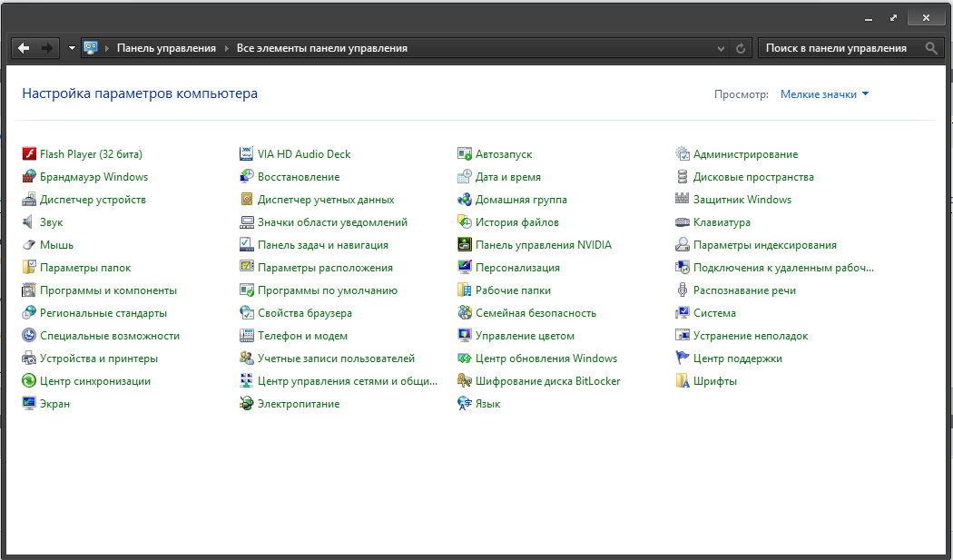Expand the recent locations arrow next to Forward
953x560 pixels.
point(72,48)
